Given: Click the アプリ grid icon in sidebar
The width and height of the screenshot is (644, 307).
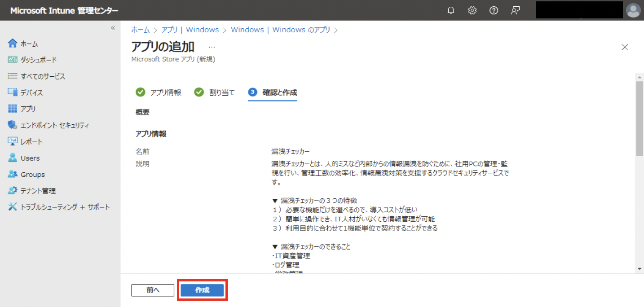Looking at the screenshot, I should 13,109.
